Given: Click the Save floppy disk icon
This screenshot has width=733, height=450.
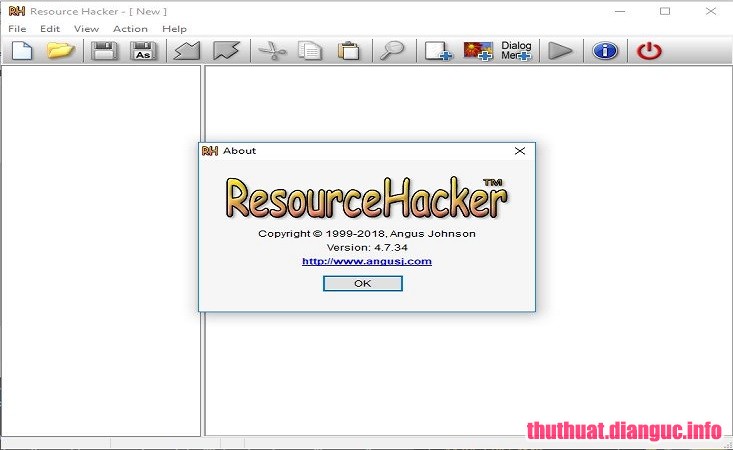Looking at the screenshot, I should 104,51.
